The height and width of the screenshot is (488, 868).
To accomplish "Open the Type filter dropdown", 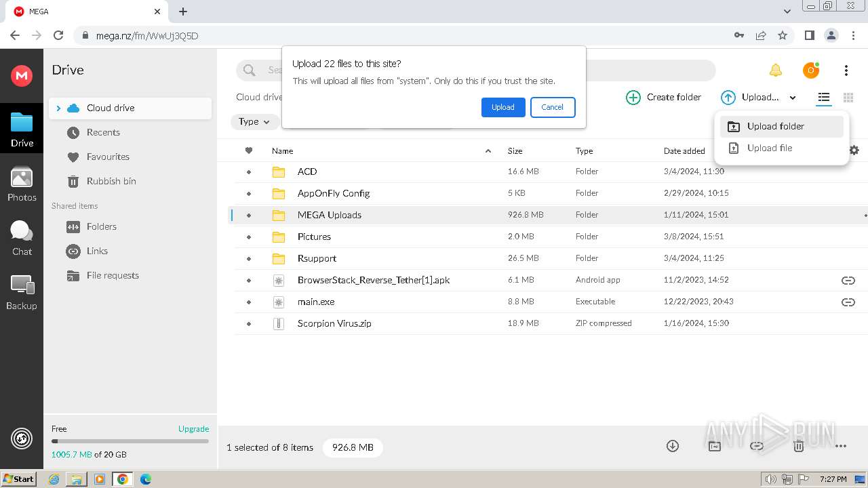I will (254, 122).
